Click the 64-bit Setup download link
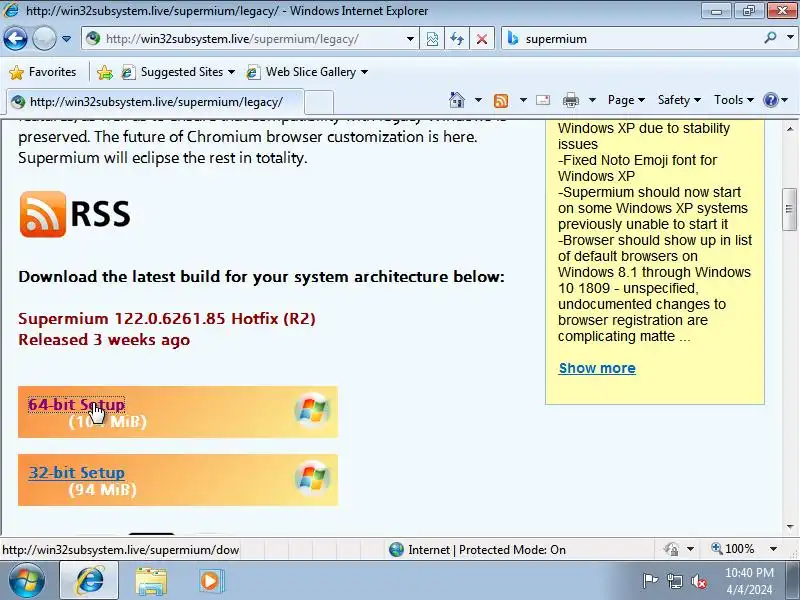Viewport: 800px width, 600px height. point(77,405)
